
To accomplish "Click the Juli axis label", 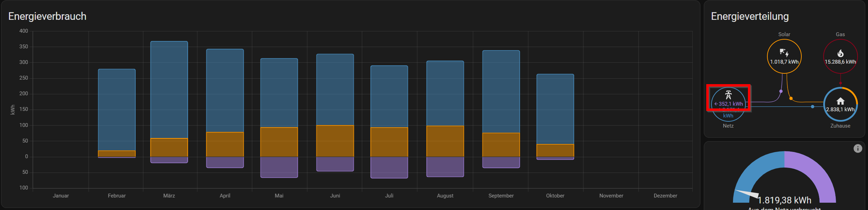I will click(x=389, y=196).
